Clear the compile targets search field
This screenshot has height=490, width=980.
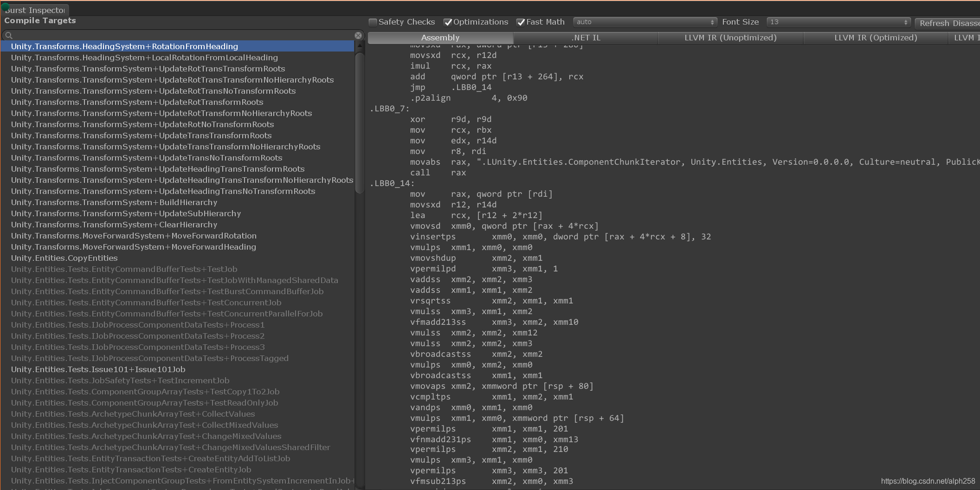pos(358,35)
